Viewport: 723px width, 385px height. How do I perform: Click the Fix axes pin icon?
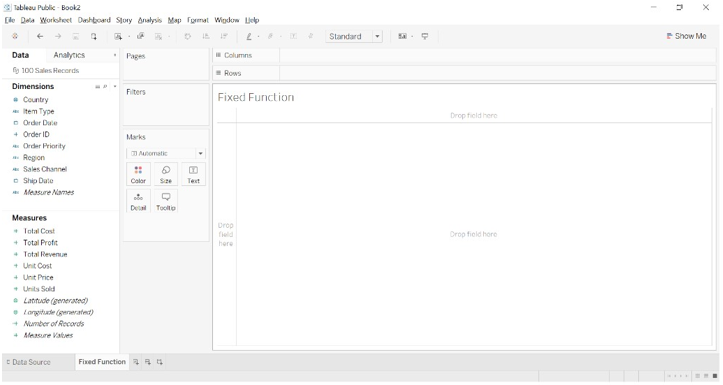[x=311, y=36]
